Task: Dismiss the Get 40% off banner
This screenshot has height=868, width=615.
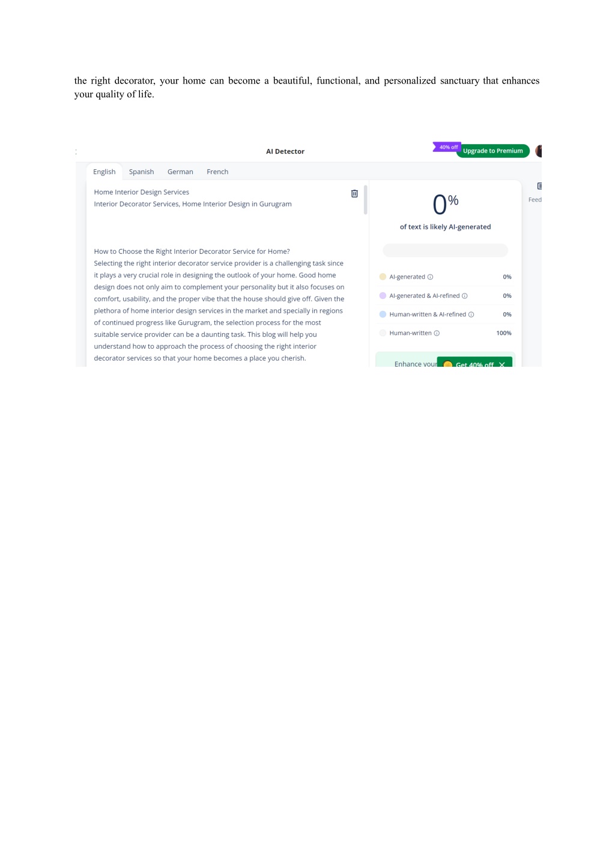Action: [502, 364]
